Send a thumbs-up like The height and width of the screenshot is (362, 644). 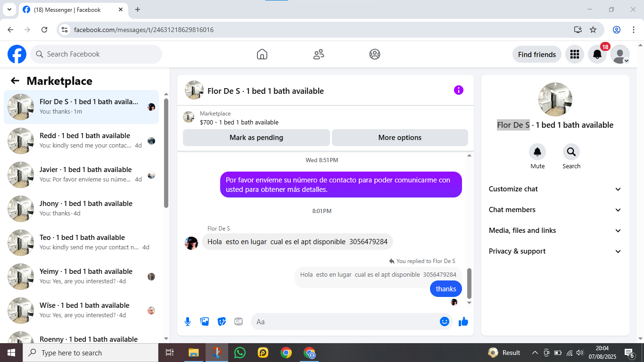click(463, 321)
